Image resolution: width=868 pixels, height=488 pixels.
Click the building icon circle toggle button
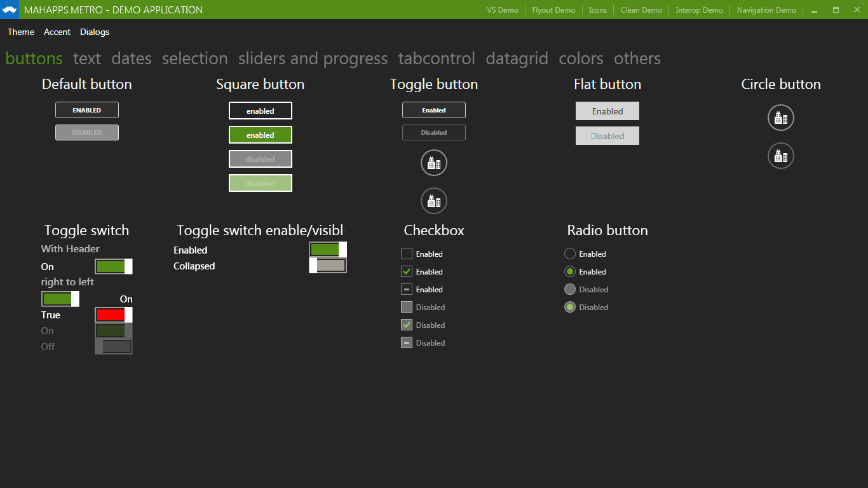pyautogui.click(x=434, y=163)
